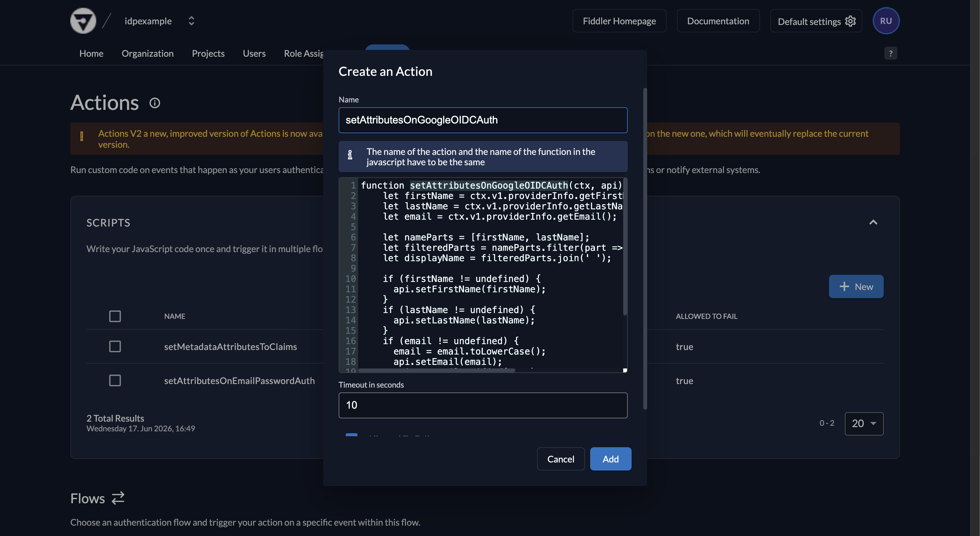The height and width of the screenshot is (536, 980).
Task: Click the info icon in name hint
Action: pyautogui.click(x=350, y=155)
